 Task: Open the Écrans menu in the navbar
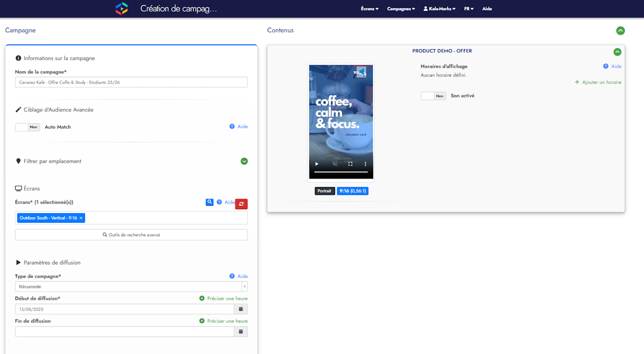(369, 9)
